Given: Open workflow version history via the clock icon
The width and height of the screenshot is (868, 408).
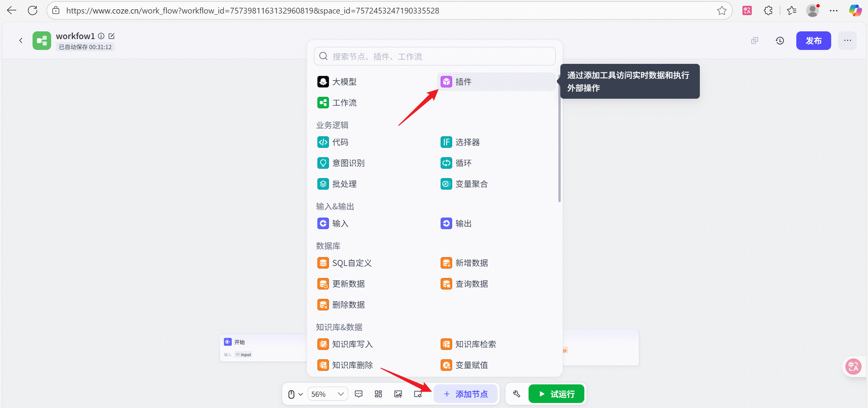Looking at the screenshot, I should point(780,40).
